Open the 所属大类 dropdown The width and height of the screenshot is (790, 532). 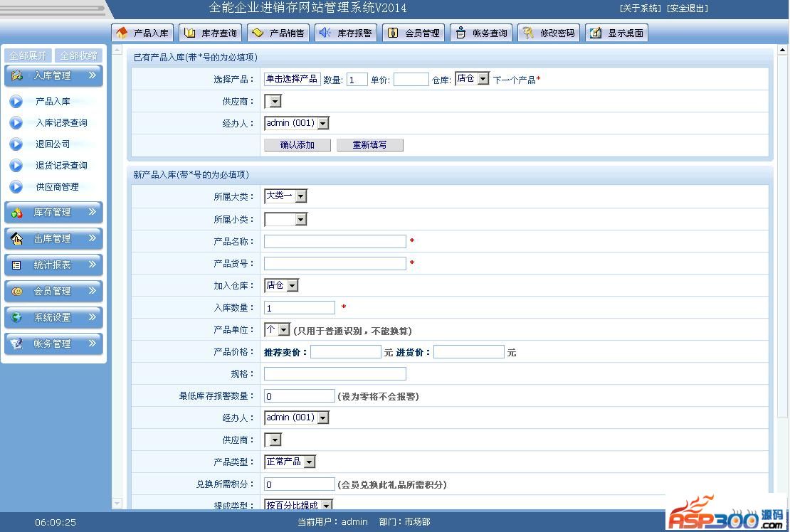[285, 196]
